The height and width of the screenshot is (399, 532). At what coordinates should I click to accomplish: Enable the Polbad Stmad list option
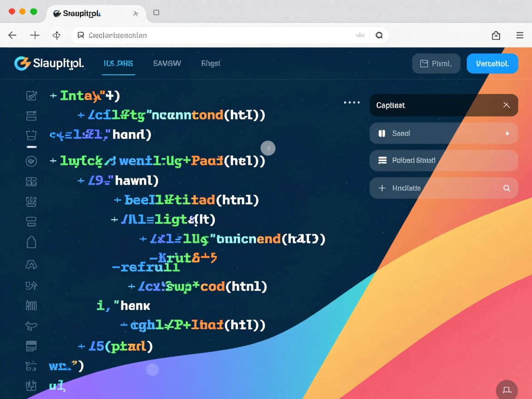tap(443, 160)
